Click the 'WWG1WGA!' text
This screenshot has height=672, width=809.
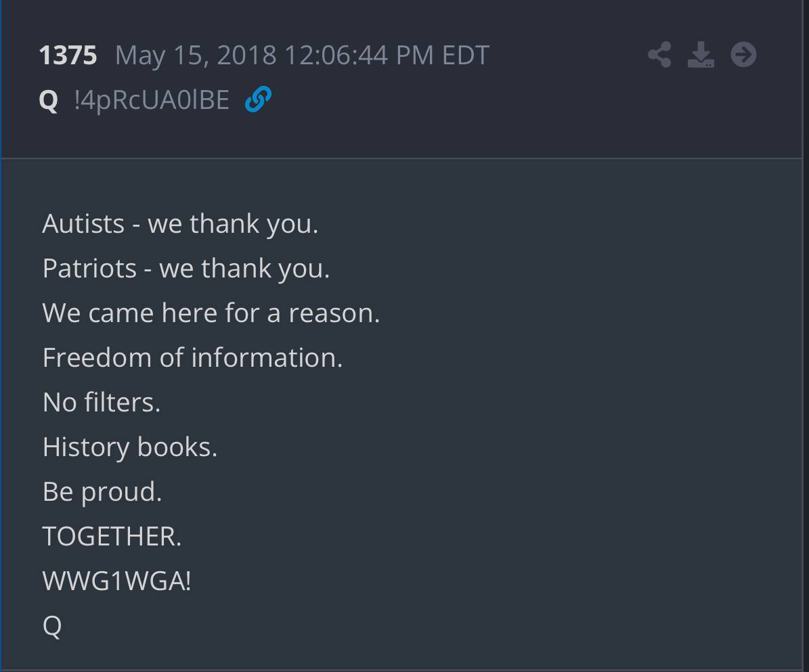(117, 581)
